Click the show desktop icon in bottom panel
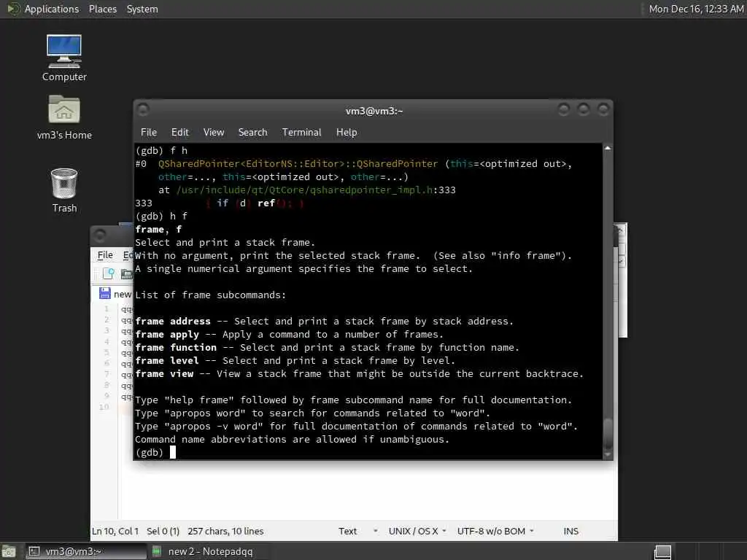The height and width of the screenshot is (560, 747). point(8,552)
